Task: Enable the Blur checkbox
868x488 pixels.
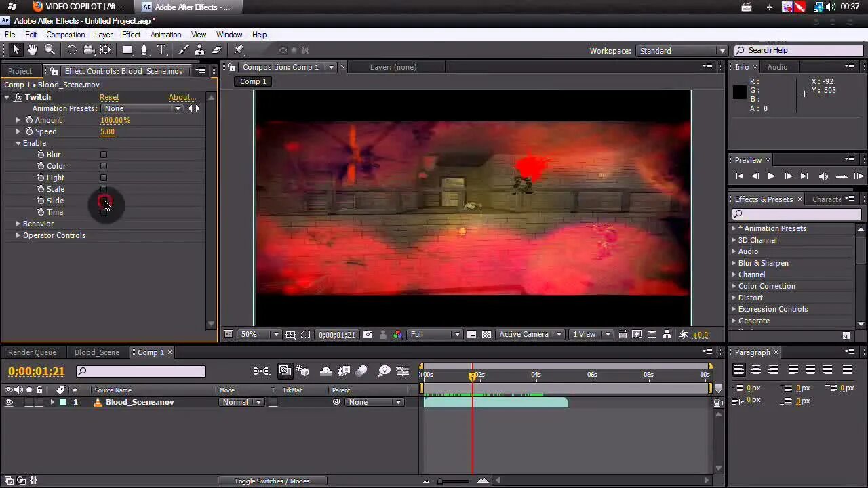Action: click(104, 155)
